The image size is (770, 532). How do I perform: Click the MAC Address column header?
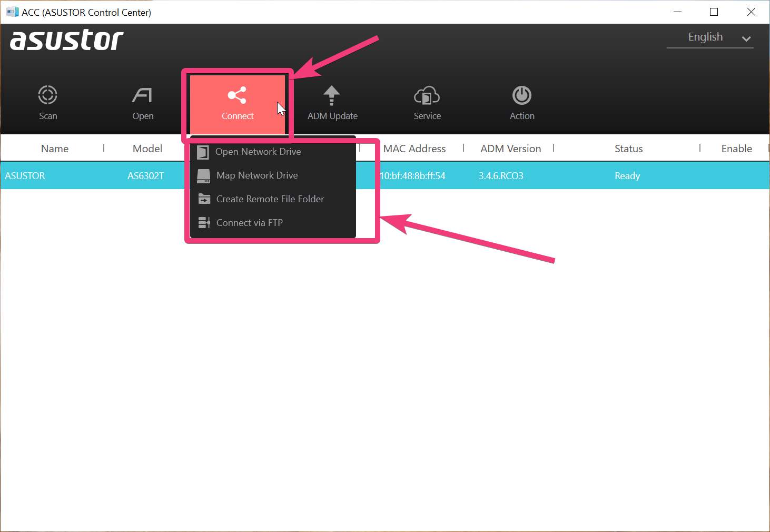click(x=414, y=149)
